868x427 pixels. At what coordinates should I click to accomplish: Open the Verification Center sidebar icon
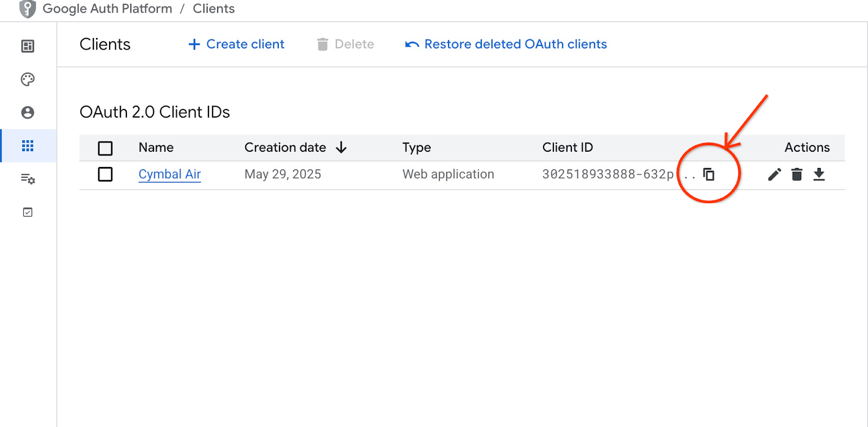tap(28, 212)
